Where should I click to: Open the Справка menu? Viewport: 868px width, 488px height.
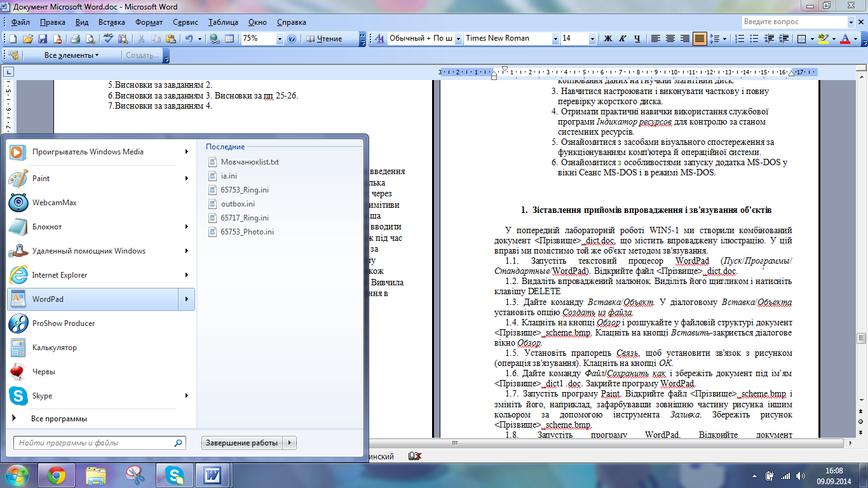tap(292, 22)
